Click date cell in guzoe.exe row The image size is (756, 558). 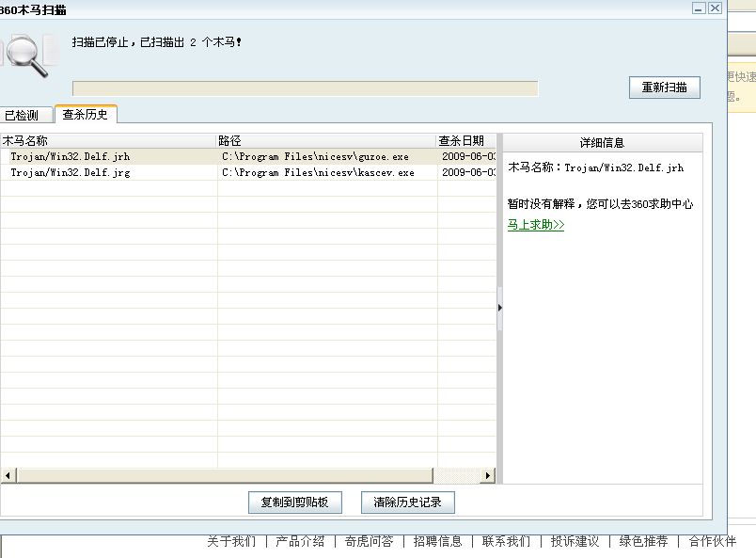click(x=468, y=156)
